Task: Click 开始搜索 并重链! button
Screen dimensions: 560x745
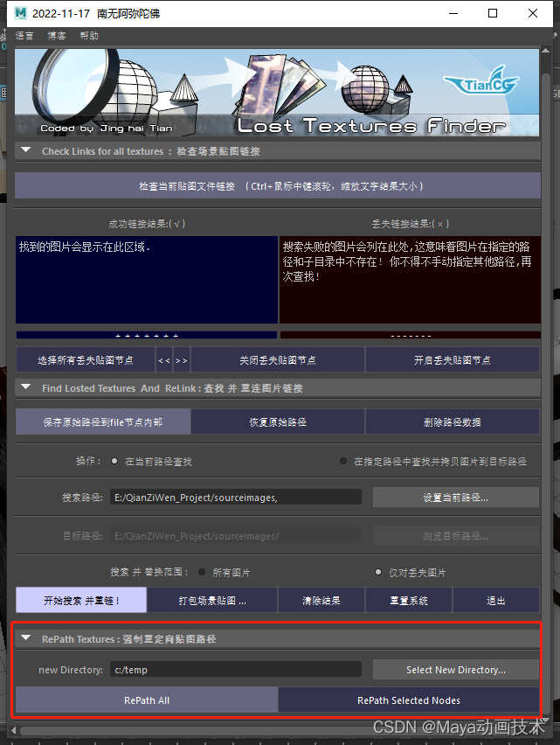Action: 81,600
